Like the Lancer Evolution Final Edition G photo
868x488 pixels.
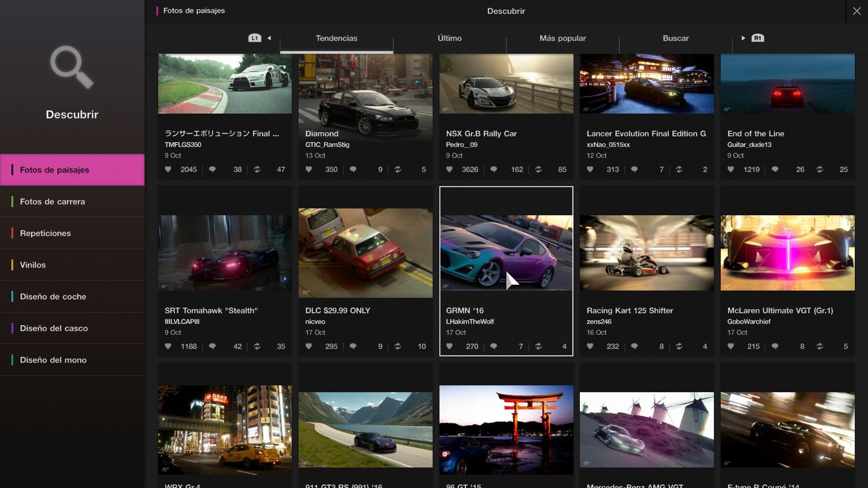click(x=589, y=169)
